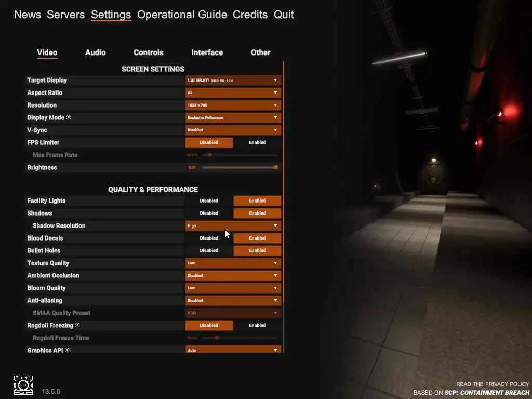Open the Shadow Resolution dropdown
The image size is (532, 399).
tap(233, 225)
